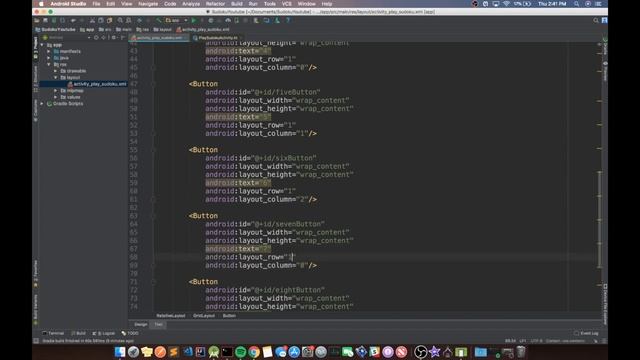This screenshot has height=360, width=640.
Task: Open the TODO tool window
Action: (x=130, y=333)
